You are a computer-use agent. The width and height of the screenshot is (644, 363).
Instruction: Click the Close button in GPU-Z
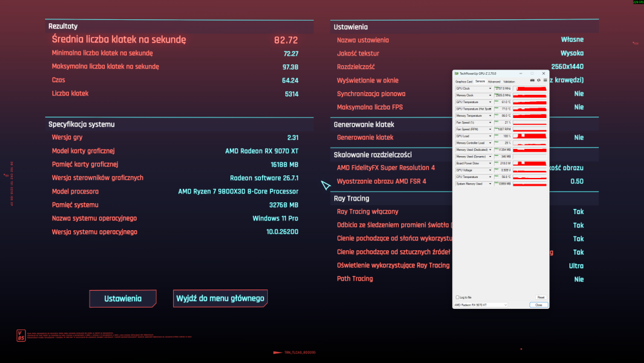(539, 305)
